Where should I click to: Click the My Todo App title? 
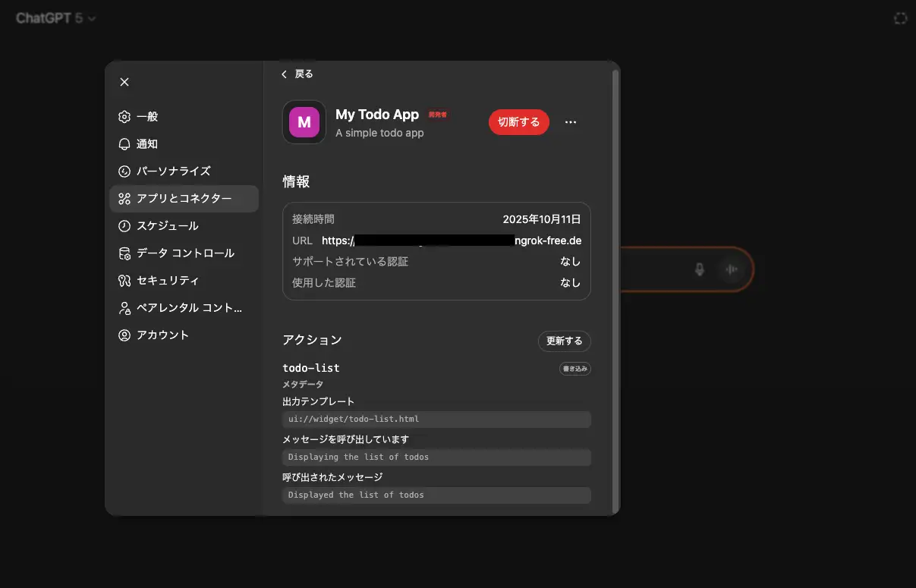[377, 115]
